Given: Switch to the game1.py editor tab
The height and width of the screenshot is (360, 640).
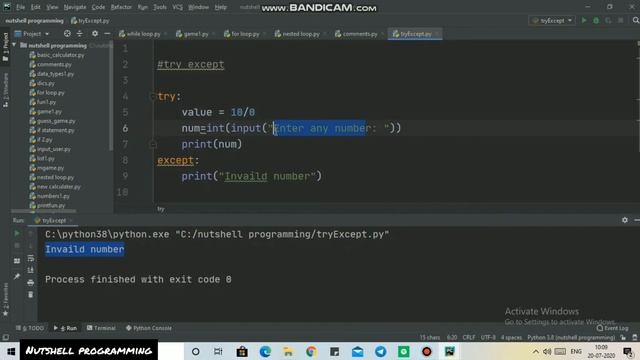Looking at the screenshot, I should click(x=195, y=34).
